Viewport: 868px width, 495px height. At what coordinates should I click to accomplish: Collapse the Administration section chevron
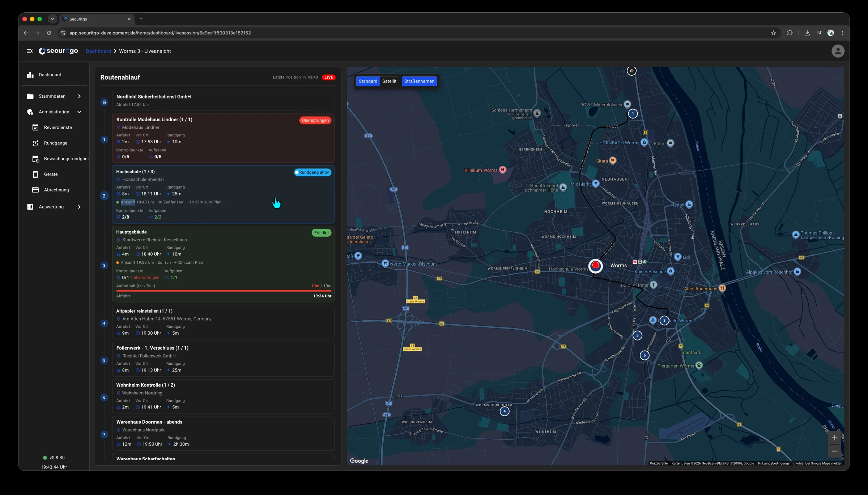tap(79, 112)
